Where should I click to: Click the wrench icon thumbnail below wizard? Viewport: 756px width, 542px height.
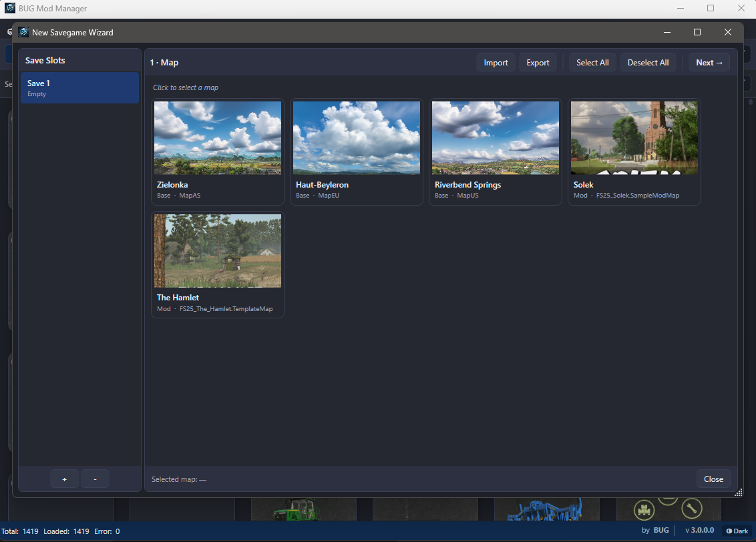point(691,508)
